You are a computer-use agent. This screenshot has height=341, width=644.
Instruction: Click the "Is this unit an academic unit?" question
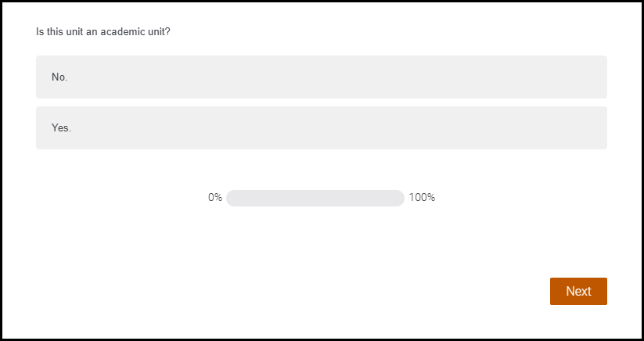point(103,32)
